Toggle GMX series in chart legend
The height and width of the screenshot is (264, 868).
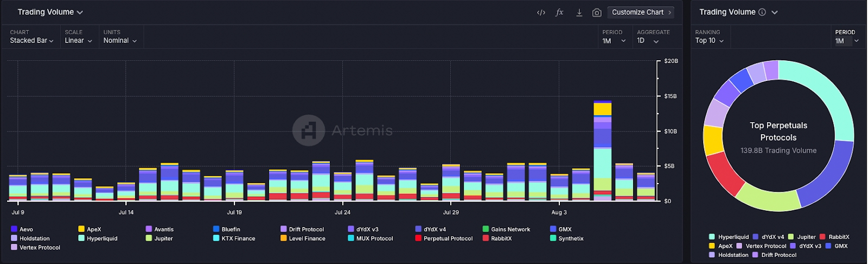point(561,229)
